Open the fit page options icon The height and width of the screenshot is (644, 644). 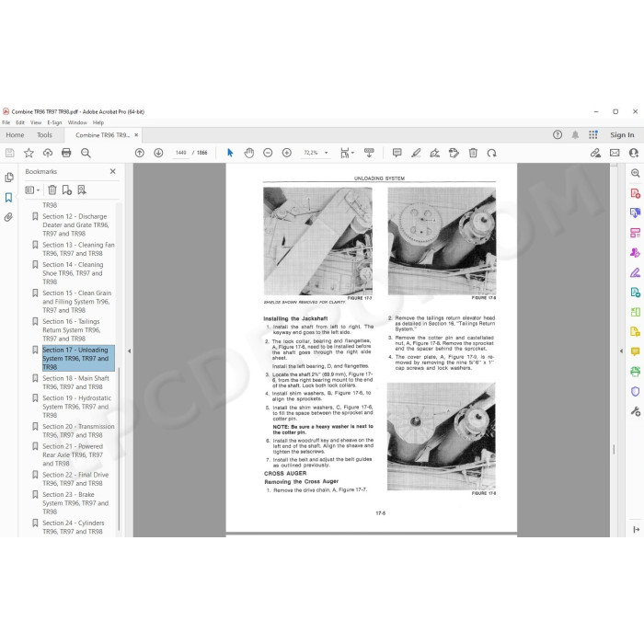click(346, 154)
